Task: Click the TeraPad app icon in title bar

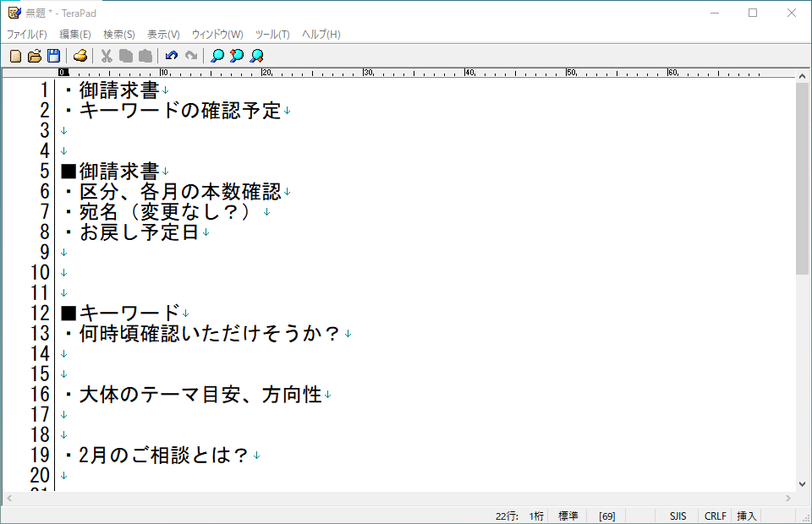Action: (14, 13)
